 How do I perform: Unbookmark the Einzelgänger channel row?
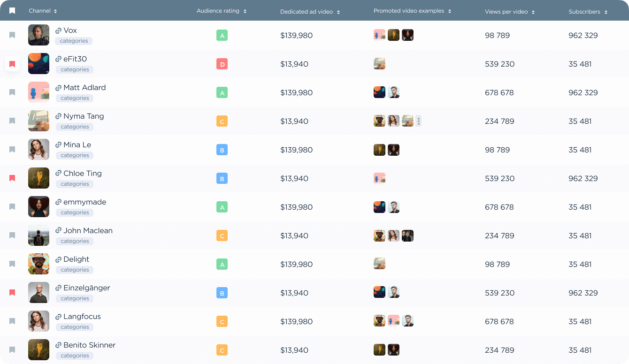click(12, 293)
